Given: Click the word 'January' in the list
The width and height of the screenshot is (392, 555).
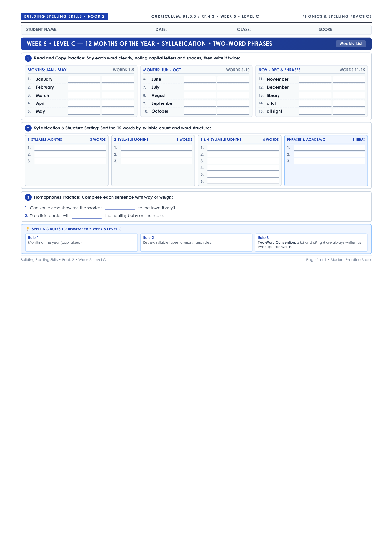Looking at the screenshot, I should (x=44, y=79).
